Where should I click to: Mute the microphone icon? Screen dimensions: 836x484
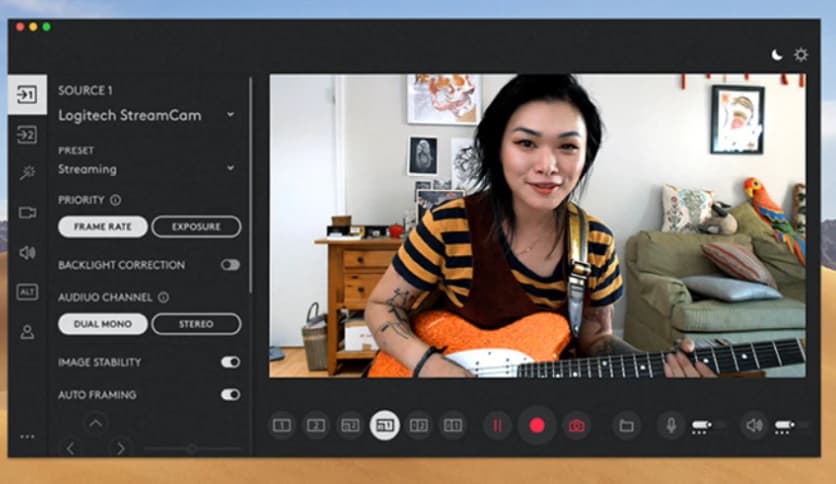(x=671, y=425)
